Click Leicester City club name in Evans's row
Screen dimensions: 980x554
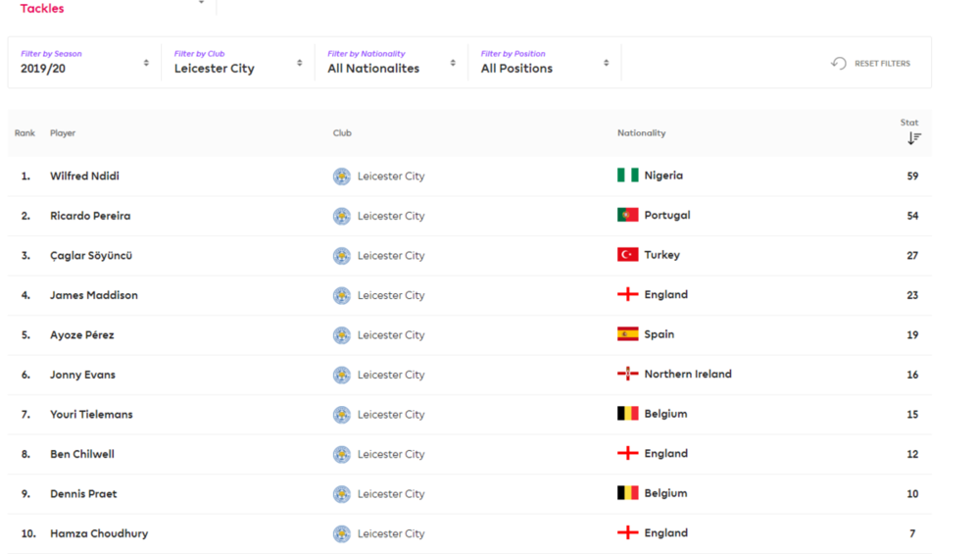coord(391,375)
